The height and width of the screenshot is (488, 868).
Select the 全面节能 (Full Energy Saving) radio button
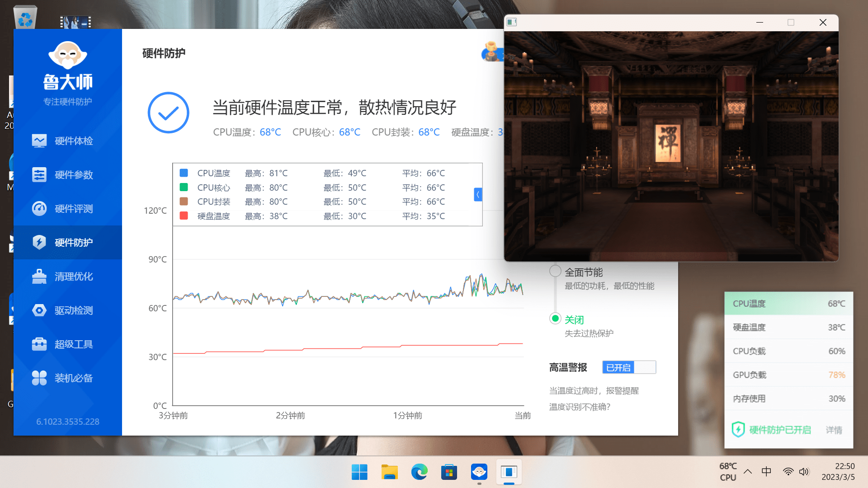coord(554,271)
